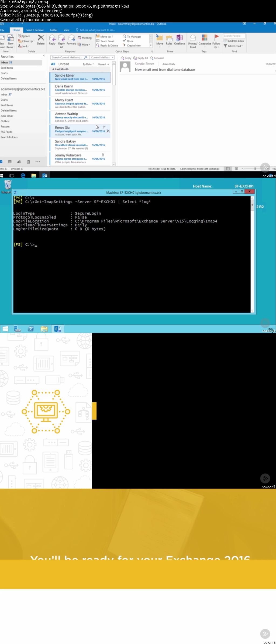Expand the Quick Steps gallery arrow
Screen dimensions: 276x644
coord(151,46)
